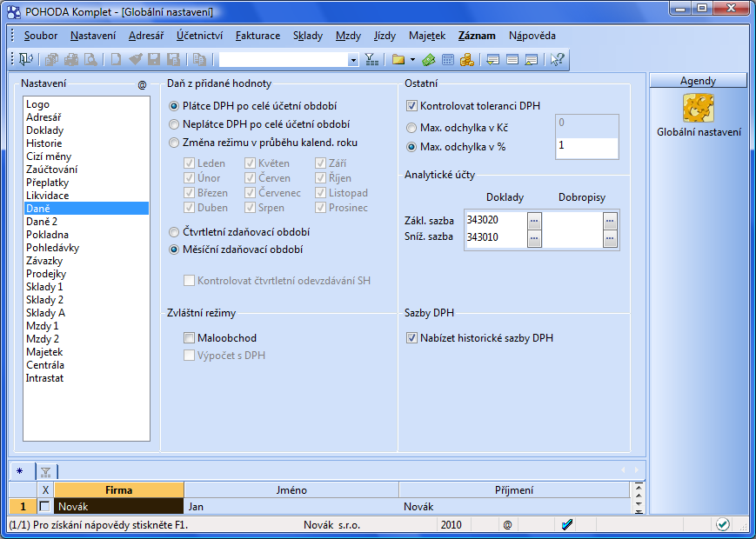The image size is (756, 539).
Task: Click the gold coins toolbar icon
Action: pyautogui.click(x=466, y=59)
